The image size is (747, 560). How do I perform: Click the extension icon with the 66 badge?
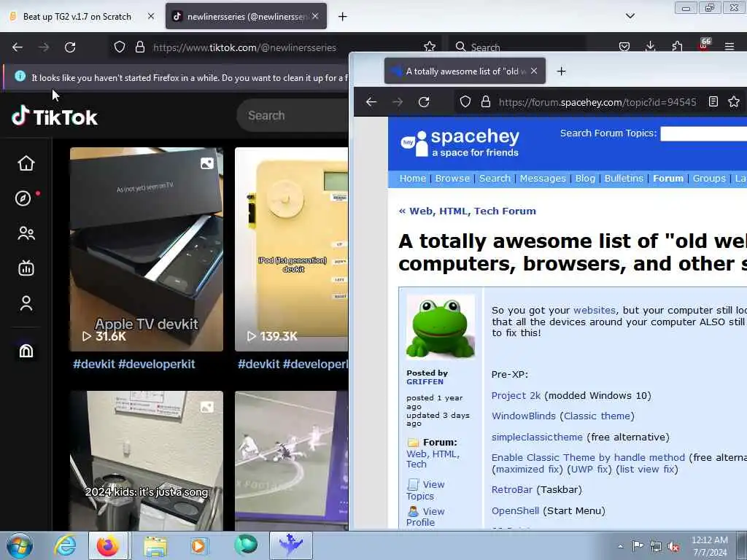tap(704, 44)
